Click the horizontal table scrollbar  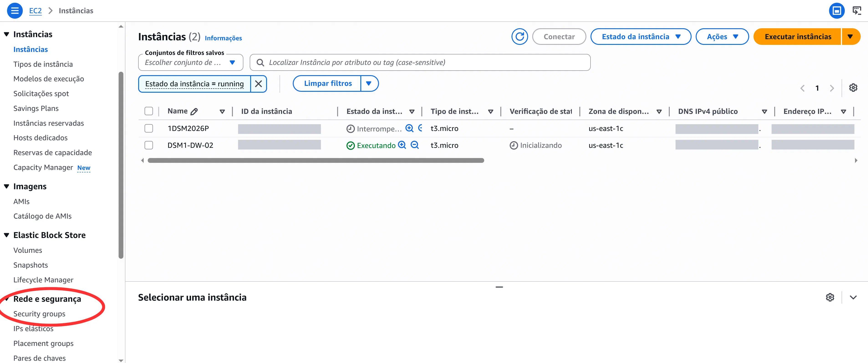click(316, 160)
